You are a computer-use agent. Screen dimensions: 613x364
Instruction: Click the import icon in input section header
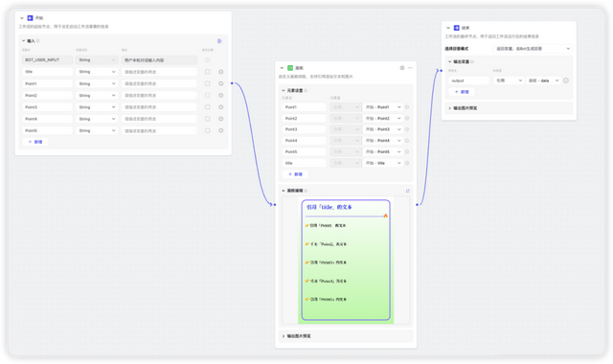219,40
